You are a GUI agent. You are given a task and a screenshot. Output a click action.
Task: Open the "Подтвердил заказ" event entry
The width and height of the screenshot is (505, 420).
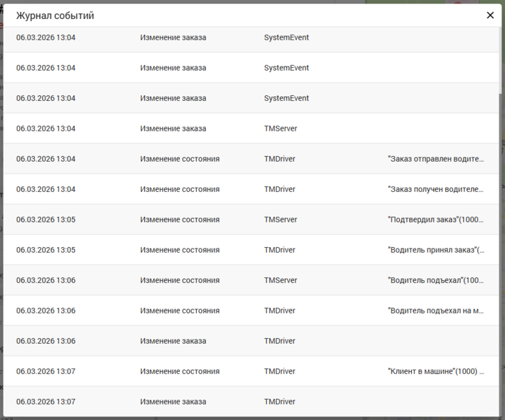click(436, 220)
